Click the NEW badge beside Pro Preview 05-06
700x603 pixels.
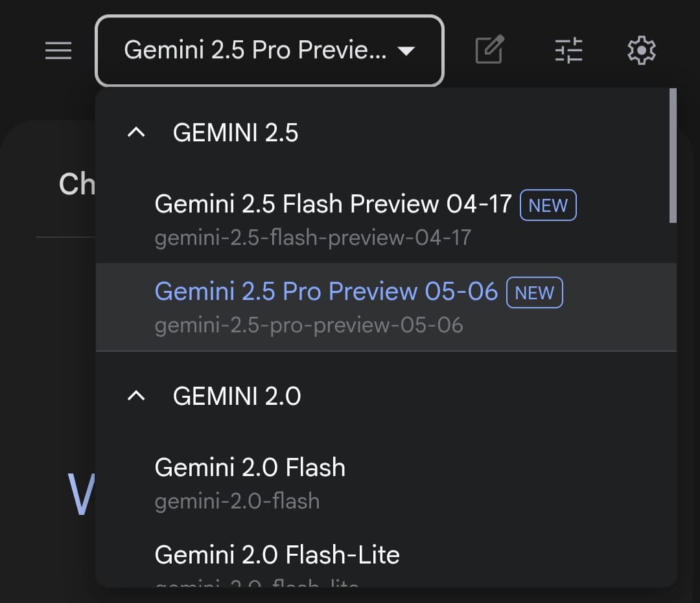(x=534, y=293)
